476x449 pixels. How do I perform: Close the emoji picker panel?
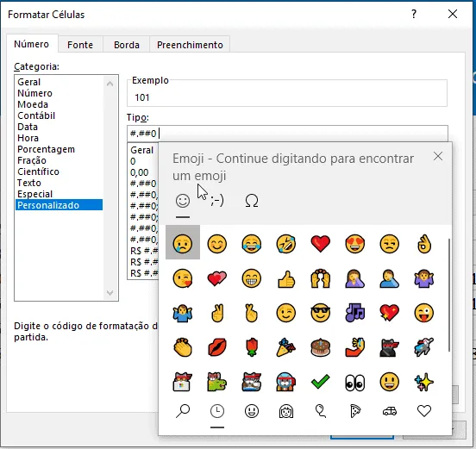[x=438, y=156]
